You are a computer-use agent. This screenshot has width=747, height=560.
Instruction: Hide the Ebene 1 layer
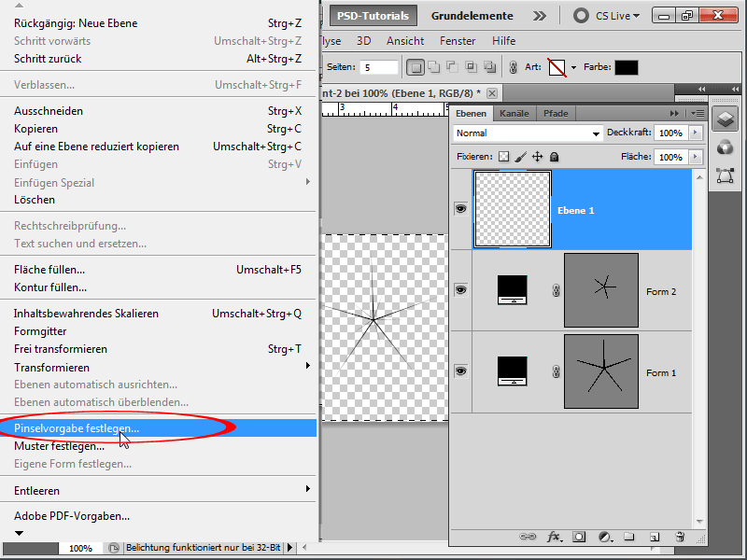click(x=460, y=208)
